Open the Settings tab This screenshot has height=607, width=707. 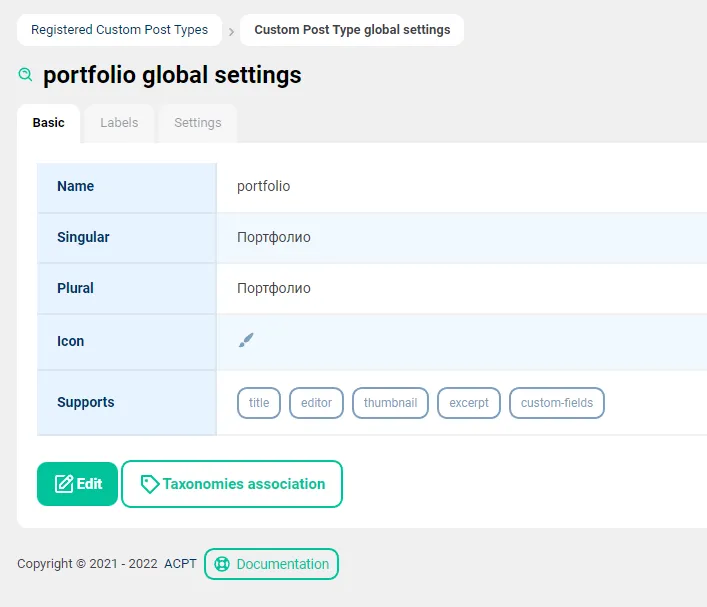[x=197, y=123]
